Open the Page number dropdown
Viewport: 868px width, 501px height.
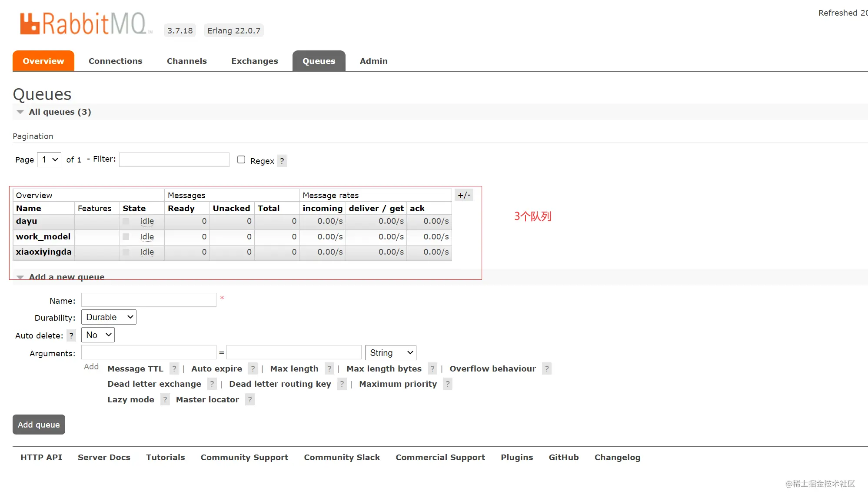[x=49, y=159]
